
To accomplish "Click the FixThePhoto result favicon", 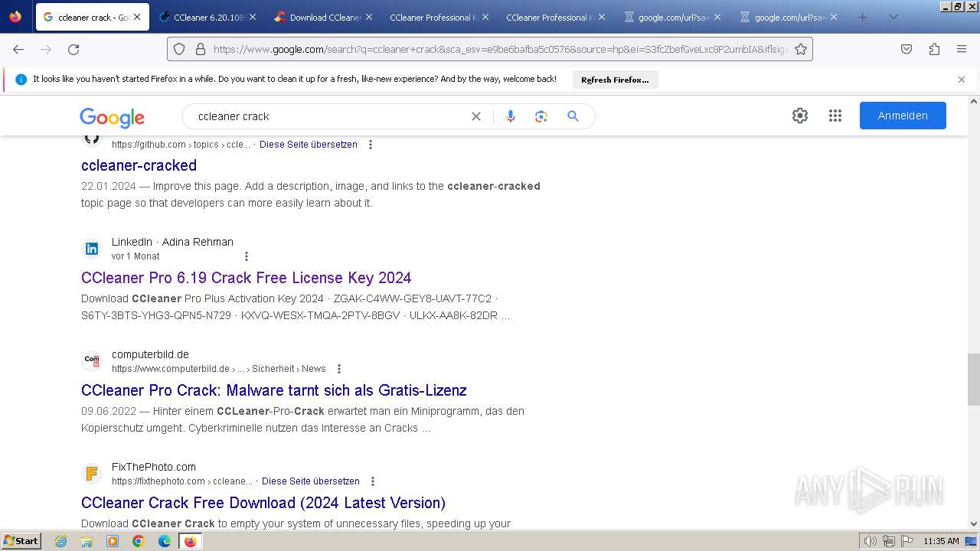I will coord(92,473).
